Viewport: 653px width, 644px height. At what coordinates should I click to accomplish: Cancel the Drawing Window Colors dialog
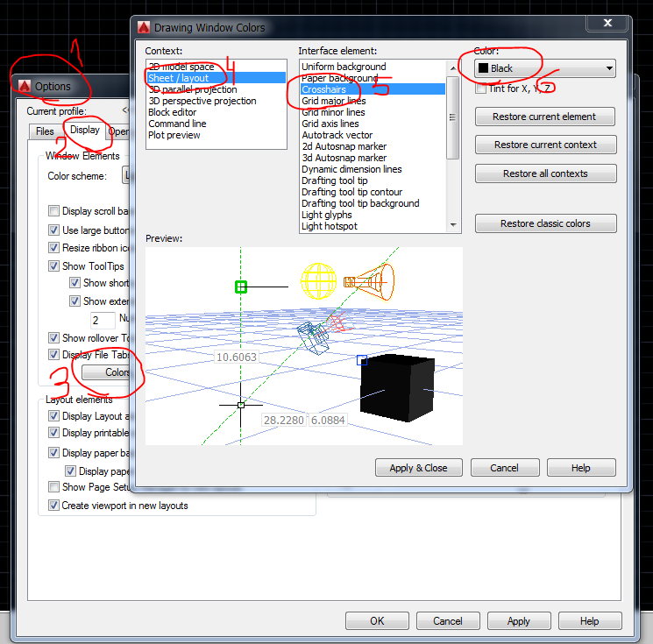click(504, 468)
